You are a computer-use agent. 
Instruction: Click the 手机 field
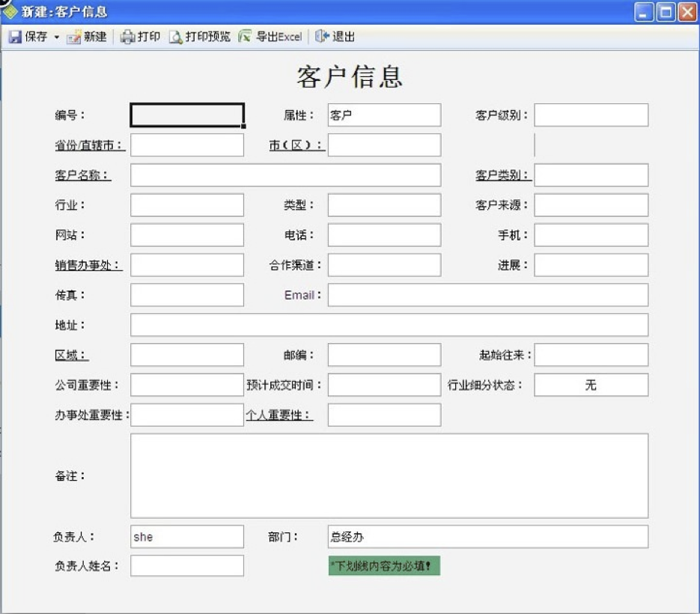click(x=591, y=235)
